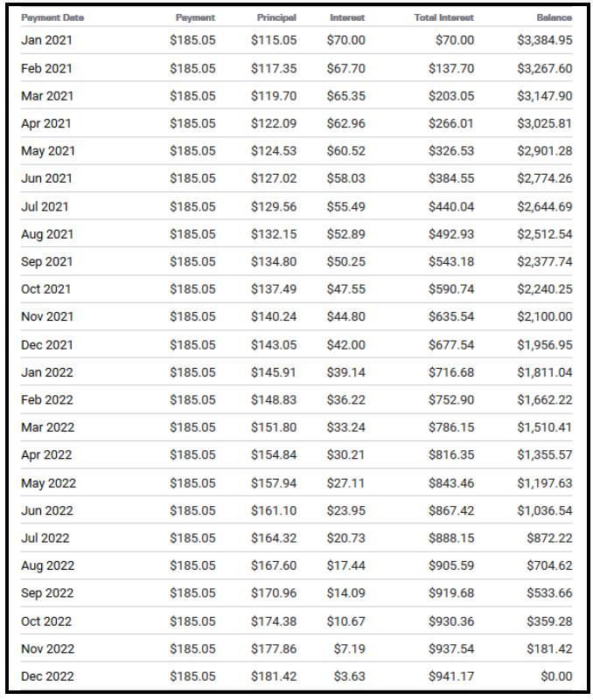Image resolution: width=593 pixels, height=700 pixels.
Task: Select the $3,384.95 balance cell
Action: [x=544, y=40]
